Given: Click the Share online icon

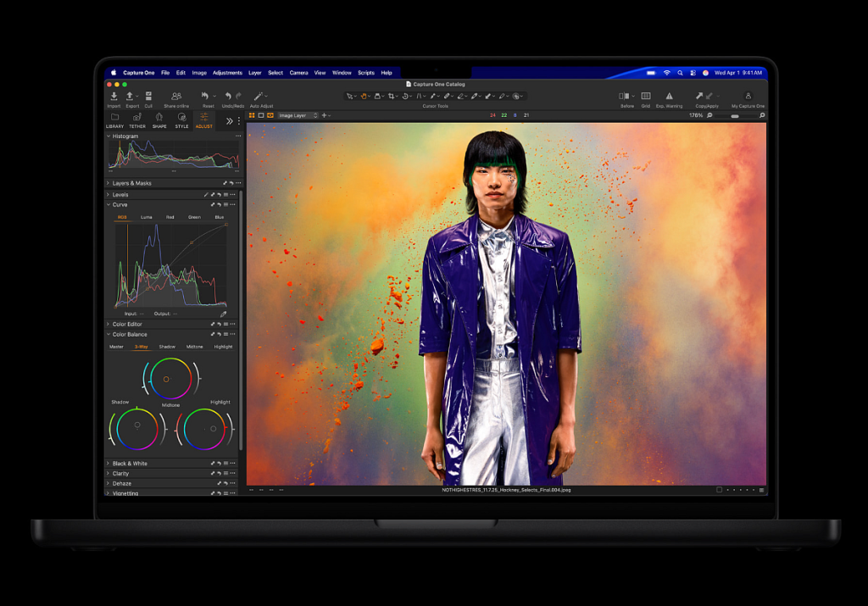Looking at the screenshot, I should pyautogui.click(x=176, y=97).
